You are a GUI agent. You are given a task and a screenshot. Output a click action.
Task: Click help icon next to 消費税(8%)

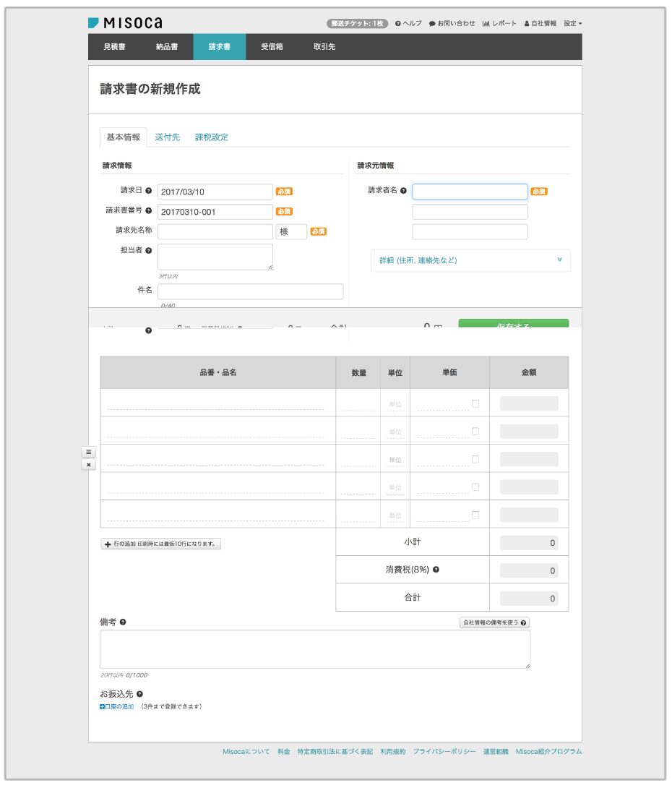click(x=436, y=570)
